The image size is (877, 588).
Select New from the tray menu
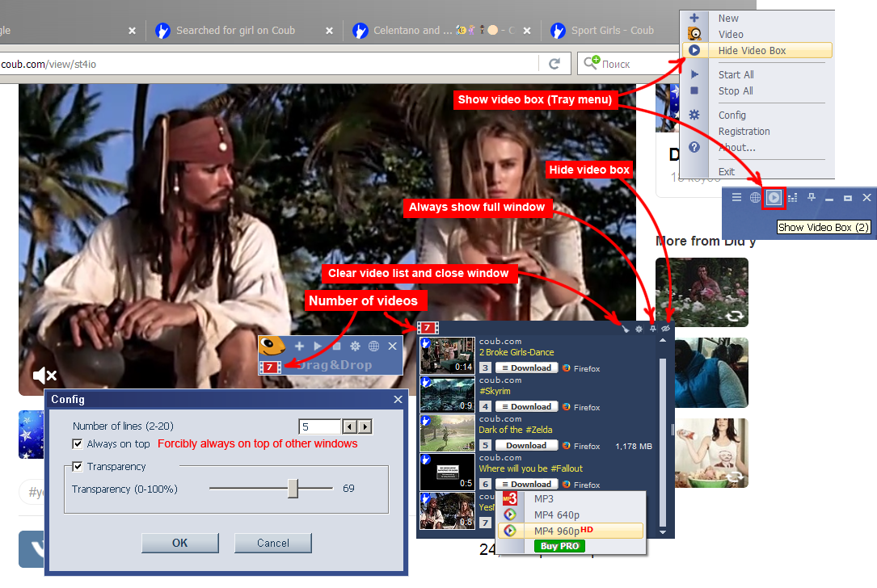728,19
